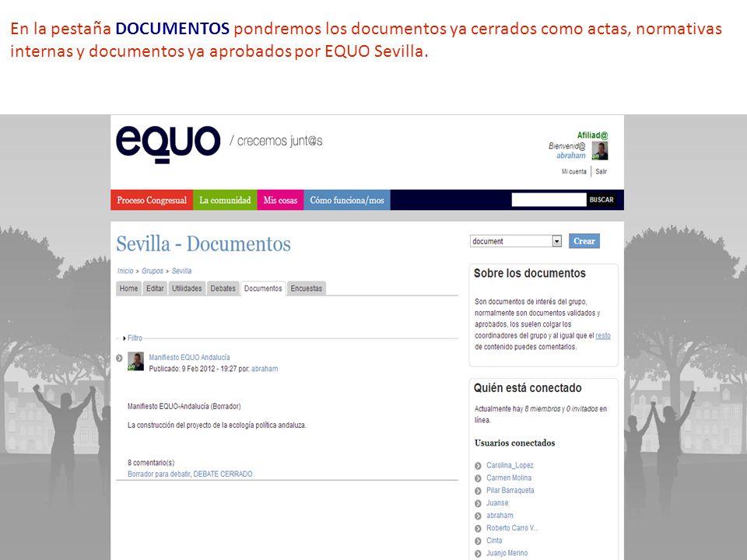747x560 pixels.
Task: Open Carolina_Lopez user profile
Action: (510, 465)
